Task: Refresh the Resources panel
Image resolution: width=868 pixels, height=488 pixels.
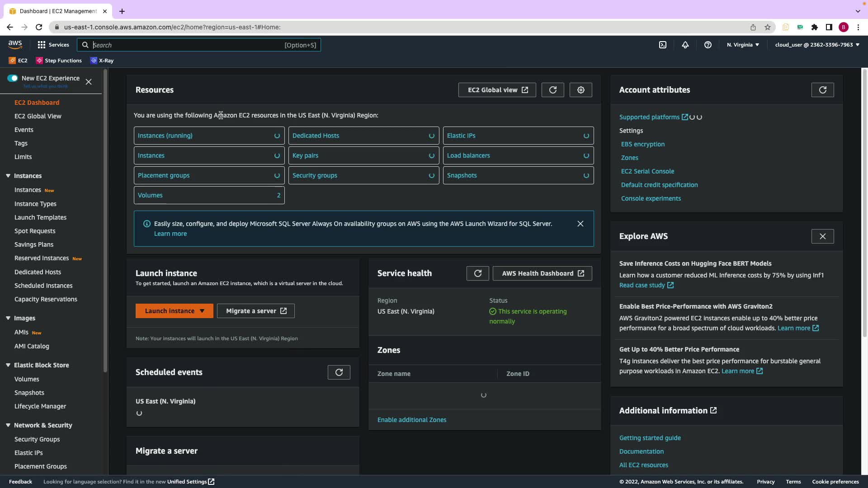Action: (x=552, y=90)
